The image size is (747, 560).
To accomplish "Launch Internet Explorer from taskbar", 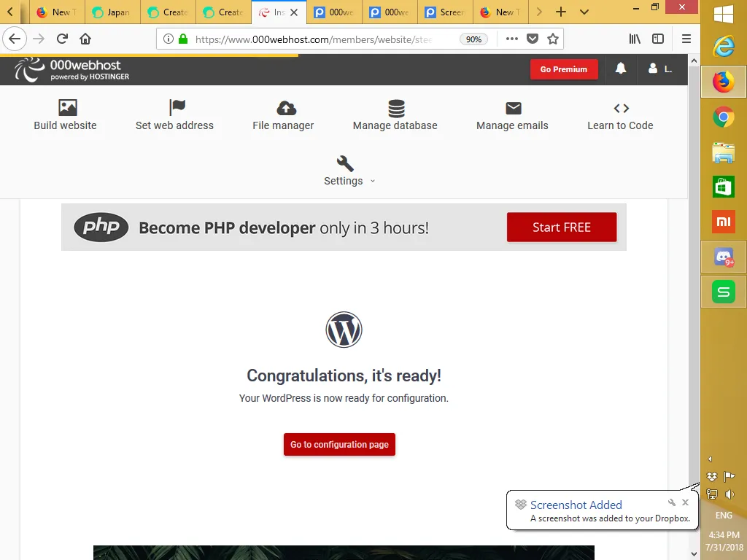I will click(x=723, y=47).
